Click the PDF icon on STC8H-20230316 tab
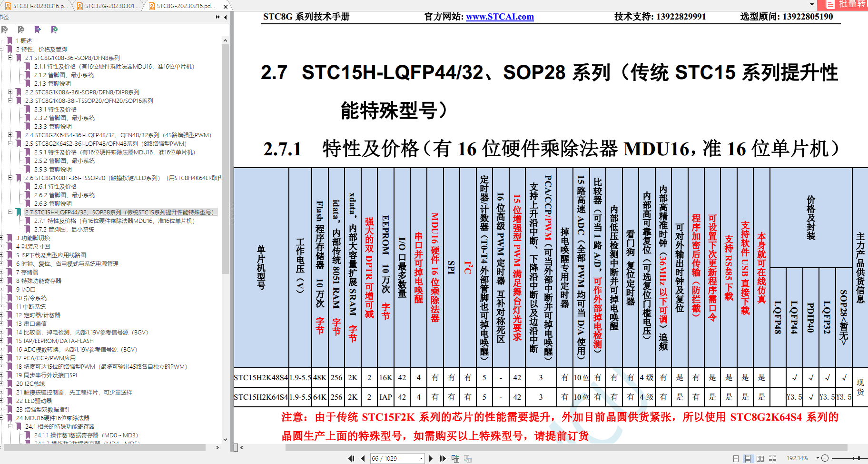 (8, 6)
